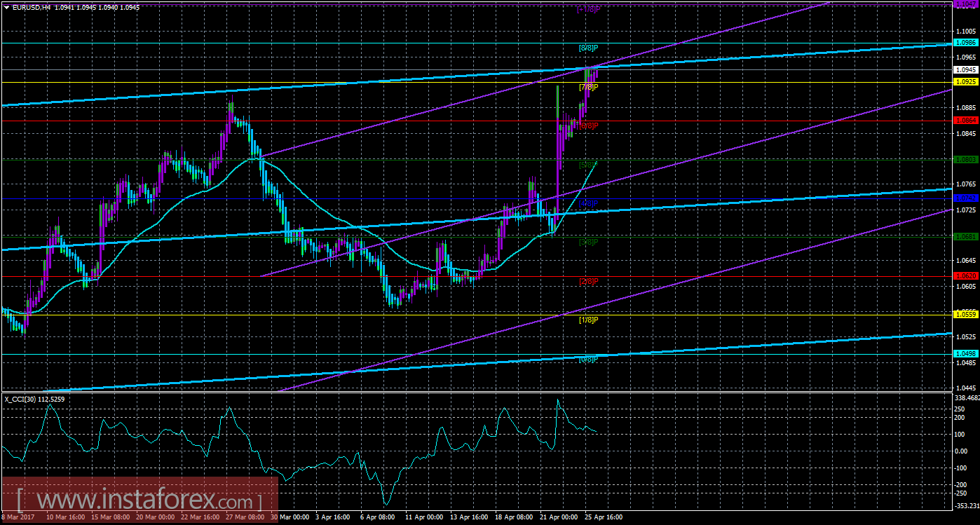Click price scale value 1.1005
The height and width of the screenshot is (525, 980).
pos(966,32)
